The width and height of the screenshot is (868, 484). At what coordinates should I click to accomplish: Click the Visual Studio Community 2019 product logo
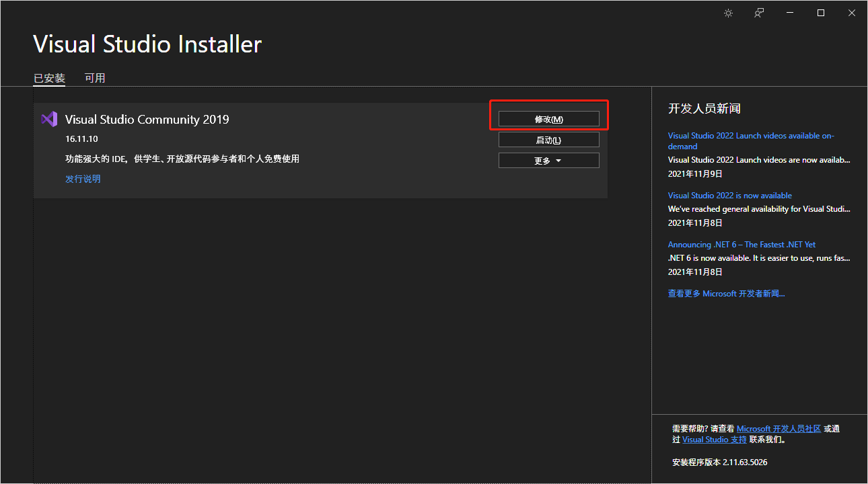point(49,119)
